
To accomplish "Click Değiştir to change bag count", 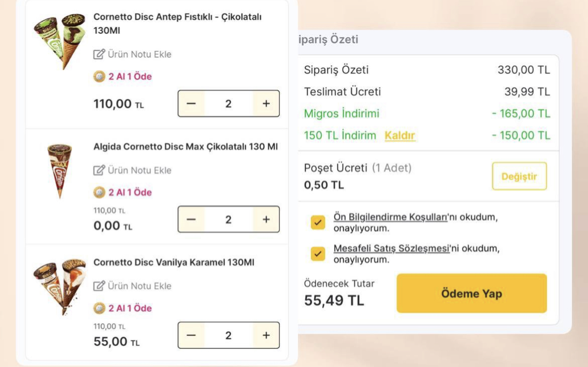I will 519,176.
